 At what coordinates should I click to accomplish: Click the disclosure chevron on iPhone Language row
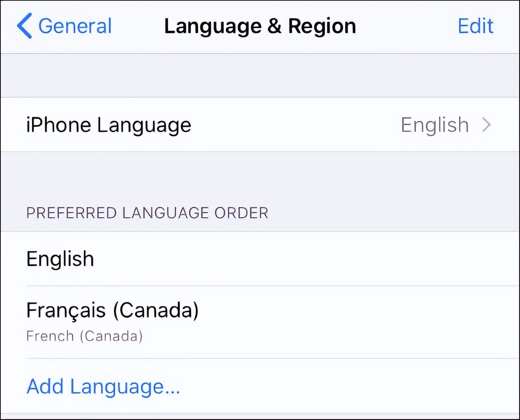486,125
